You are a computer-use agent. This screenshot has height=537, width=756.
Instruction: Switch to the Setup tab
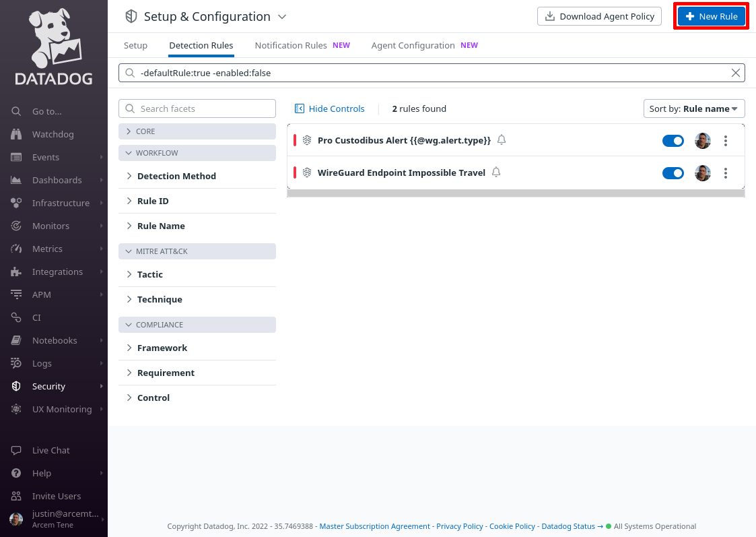[135, 45]
